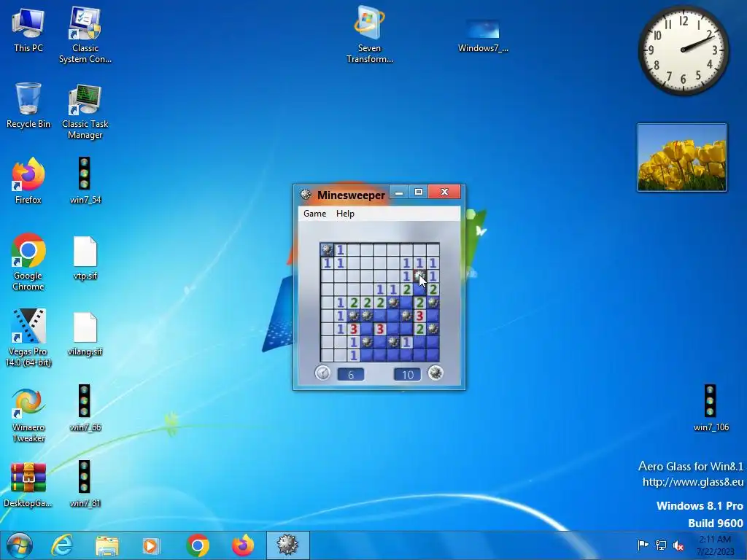This screenshot has height=560, width=747.
Task: Select the Seven Transform... desktop icon
Action: 370,34
